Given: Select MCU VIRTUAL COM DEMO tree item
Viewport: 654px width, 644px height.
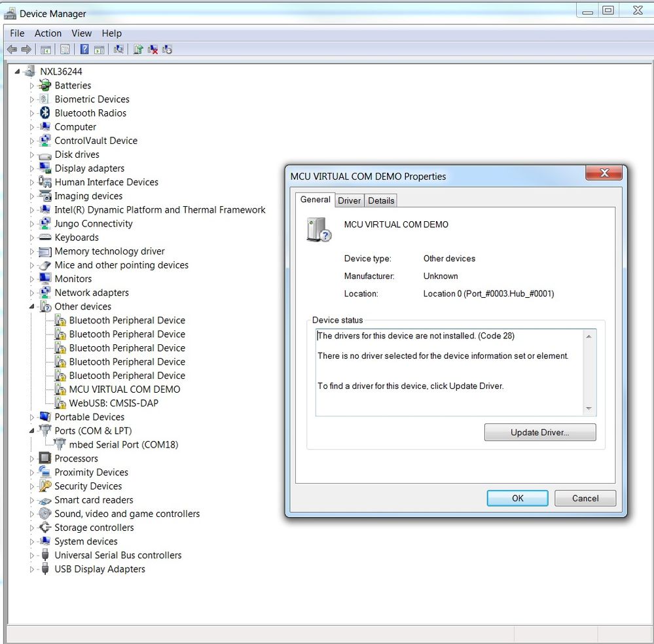Looking at the screenshot, I should [124, 389].
